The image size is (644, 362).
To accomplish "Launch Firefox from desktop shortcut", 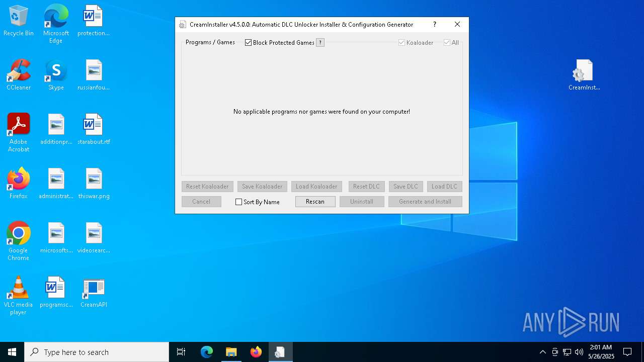I will [x=18, y=184].
